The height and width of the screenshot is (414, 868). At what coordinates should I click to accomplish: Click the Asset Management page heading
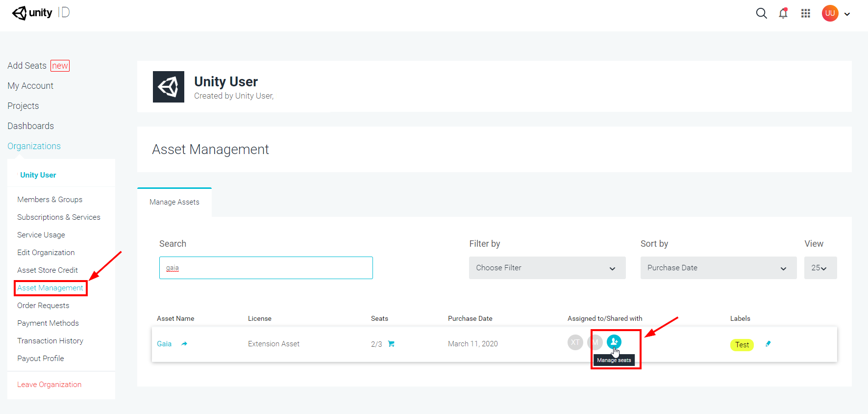pos(211,149)
